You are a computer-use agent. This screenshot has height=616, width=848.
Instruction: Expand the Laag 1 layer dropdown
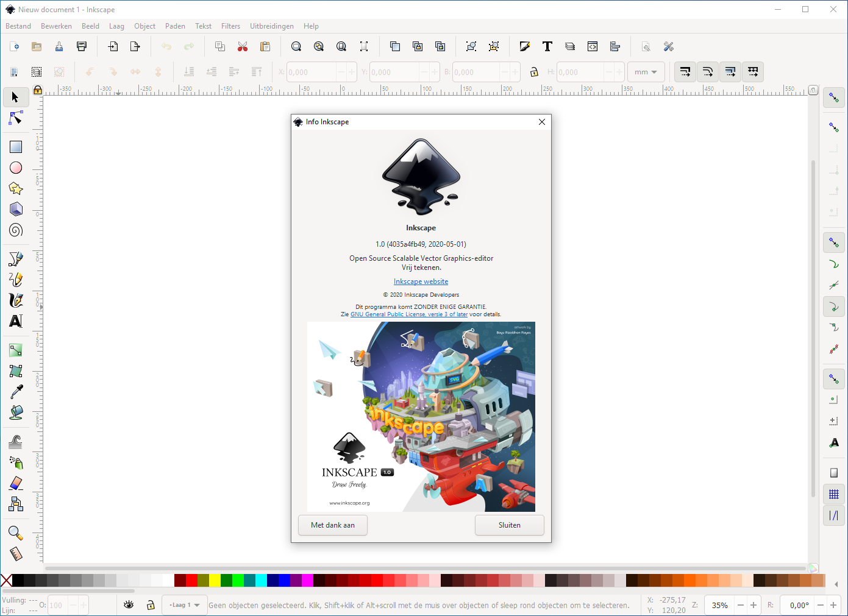[185, 605]
